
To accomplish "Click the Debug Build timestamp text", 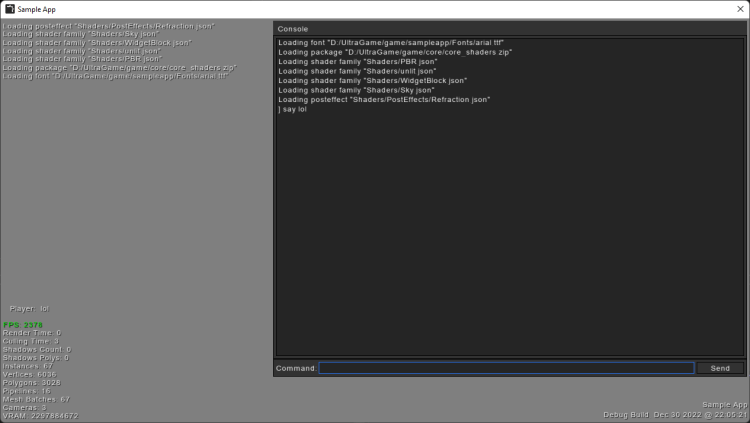I will tap(675, 414).
